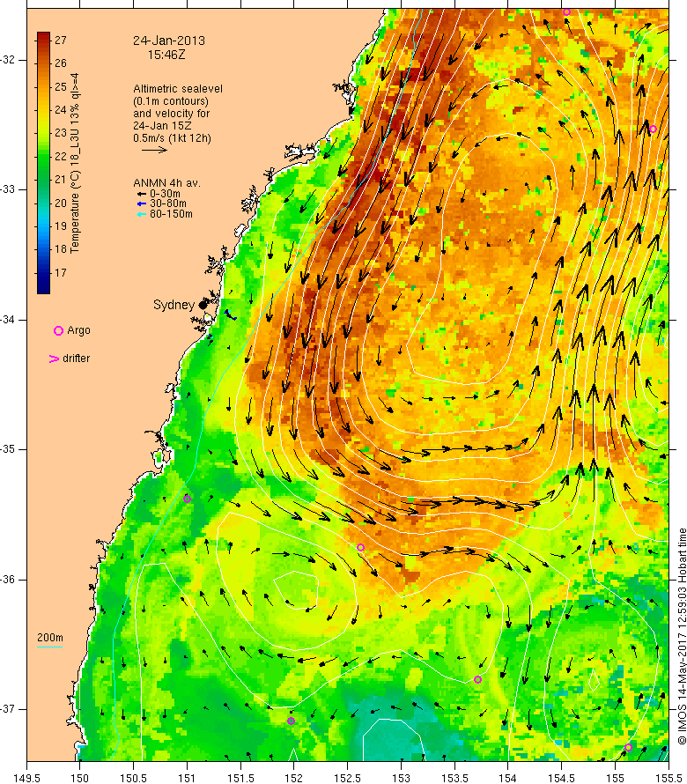
Task: Select Argo float marker near 153.7°E 36.8°S
Action: tap(477, 679)
